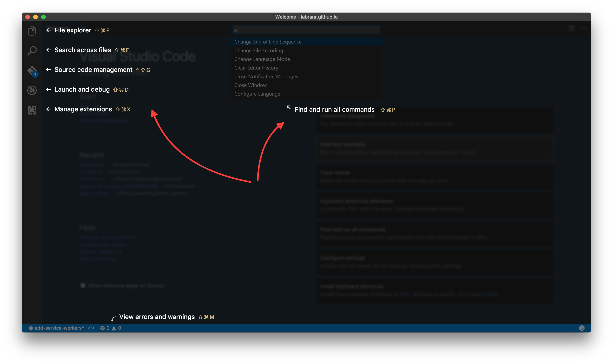Click the Install keyboard shortcuts card
Image resolution: width=613 pixels, height=364 pixels.
pos(435,290)
